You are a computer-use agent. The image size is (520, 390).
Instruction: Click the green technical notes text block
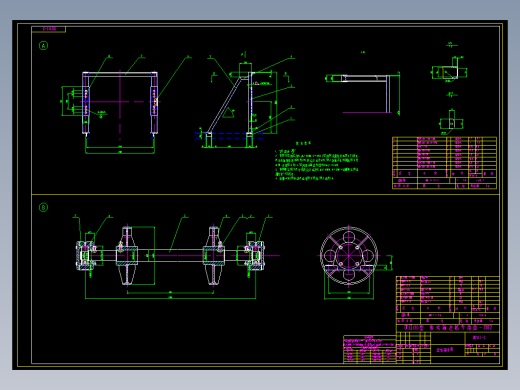pos(317,162)
